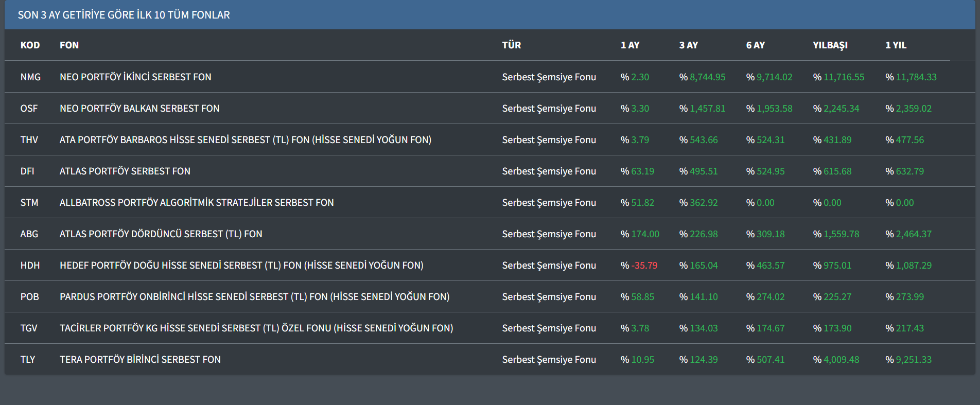Select ATLAS PORTFÖY DÖRDÜNCÜ SERBEST fund
980x405 pixels.
tap(161, 234)
